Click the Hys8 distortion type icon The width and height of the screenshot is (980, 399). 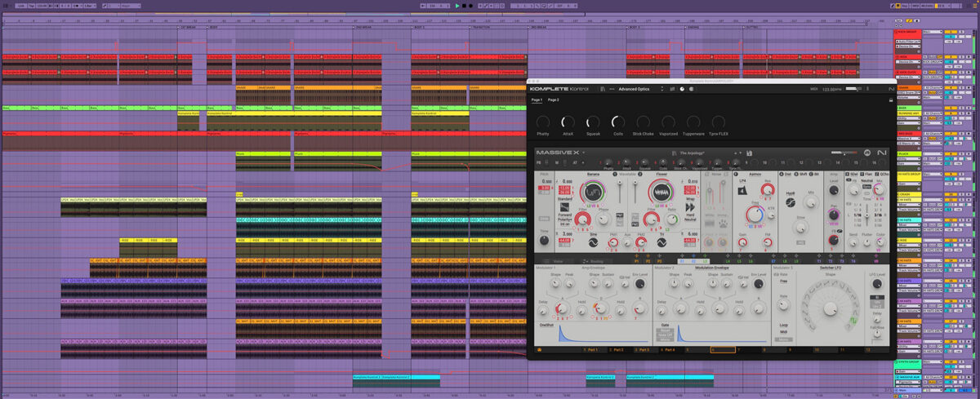(791, 202)
